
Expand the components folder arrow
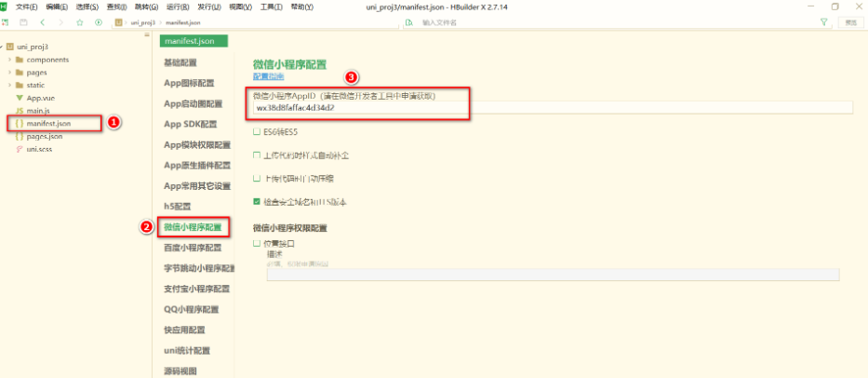(x=9, y=60)
